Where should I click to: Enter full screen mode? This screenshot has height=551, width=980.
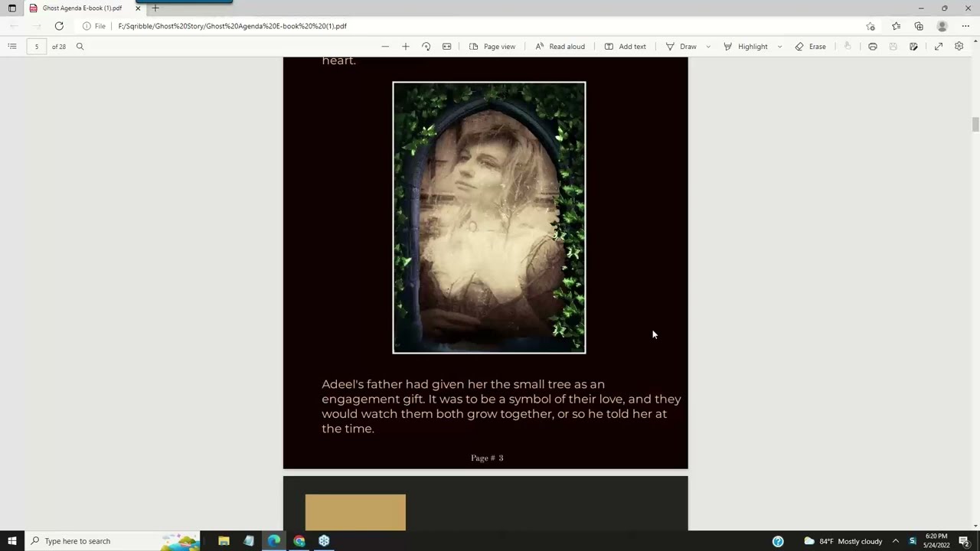[939, 47]
